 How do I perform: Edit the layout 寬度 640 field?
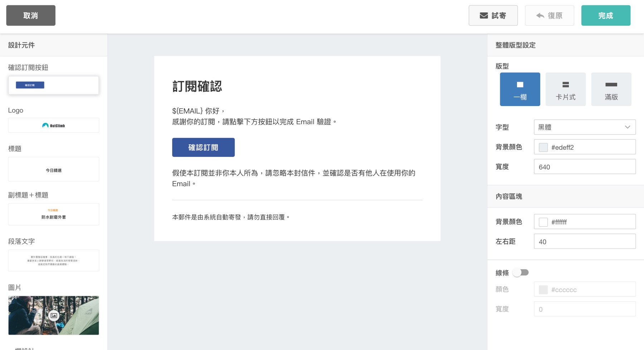click(585, 167)
